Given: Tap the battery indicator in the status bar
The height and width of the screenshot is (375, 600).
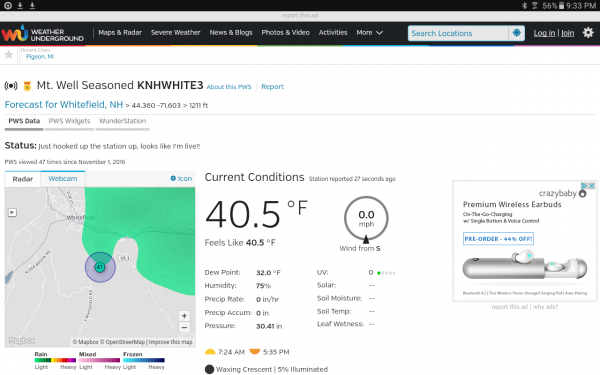Looking at the screenshot, I should point(561,5).
